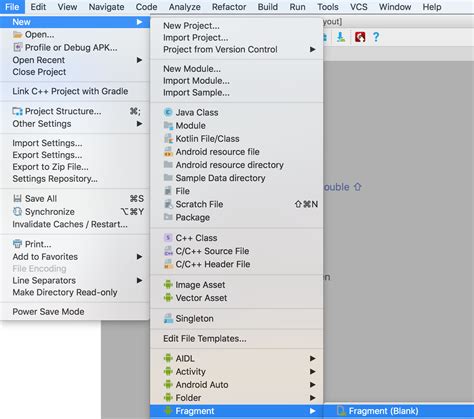Click the Open folder icon
The width and height of the screenshot is (474, 419).
(x=17, y=35)
